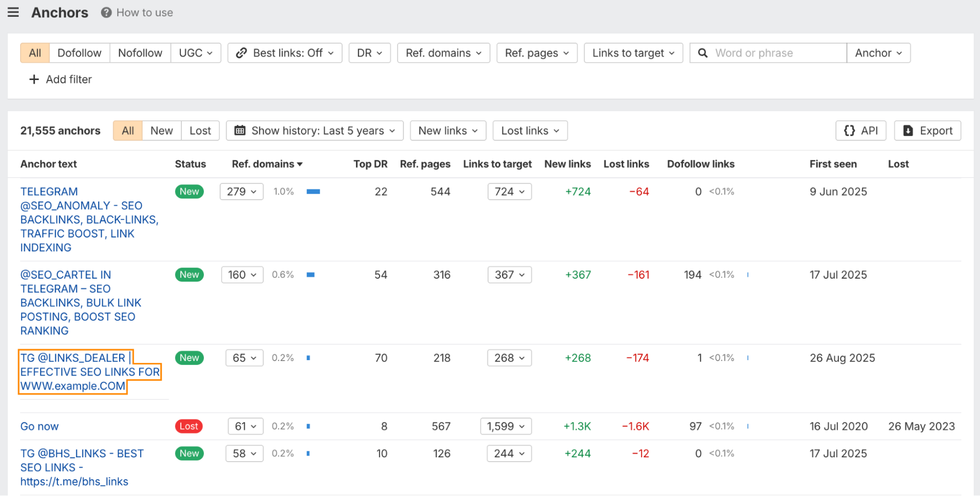980x496 pixels.
Task: Expand the 279 referring domains dropdown
Action: click(242, 191)
